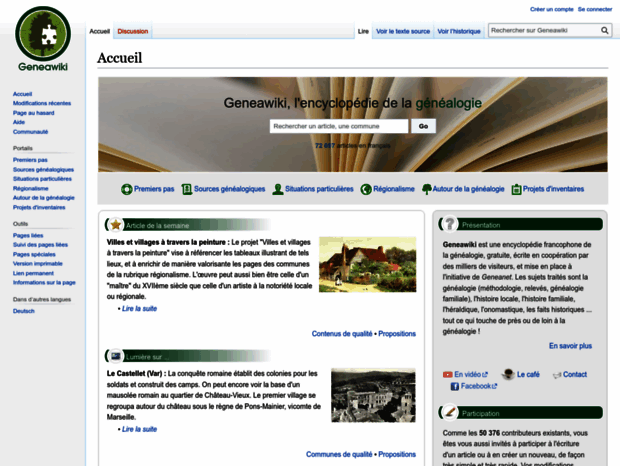Click the Sources généalogiques book icon
This screenshot has height=466, width=620.
(185, 189)
